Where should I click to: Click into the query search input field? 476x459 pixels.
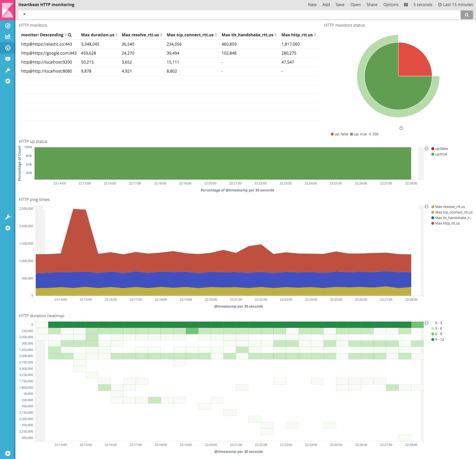point(238,15)
